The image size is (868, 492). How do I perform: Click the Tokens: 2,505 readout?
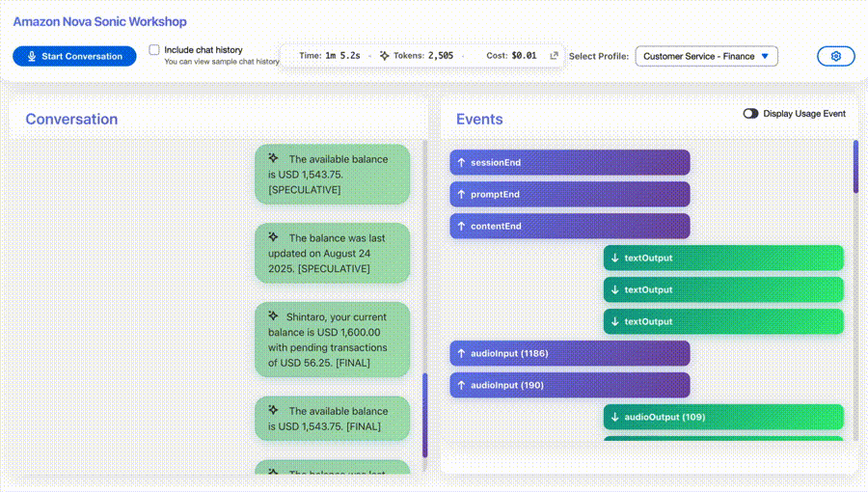coord(423,55)
